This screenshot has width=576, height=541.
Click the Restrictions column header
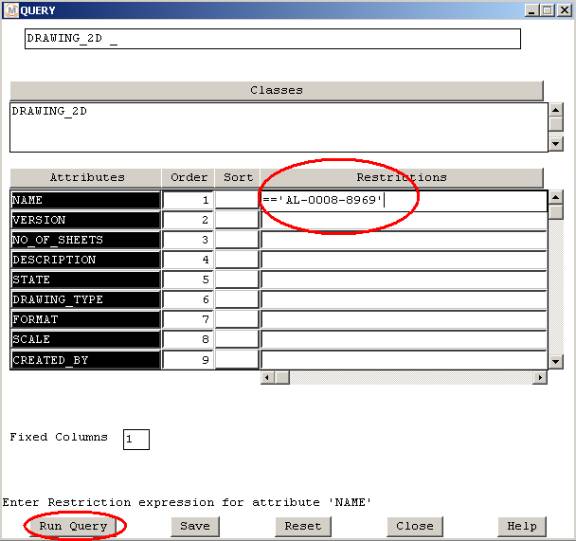click(x=402, y=178)
